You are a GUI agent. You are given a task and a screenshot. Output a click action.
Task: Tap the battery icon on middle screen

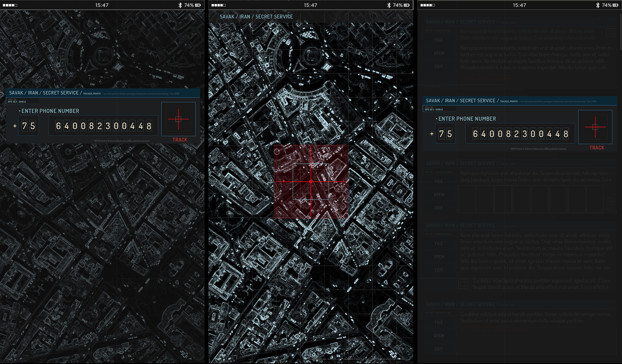(x=407, y=5)
